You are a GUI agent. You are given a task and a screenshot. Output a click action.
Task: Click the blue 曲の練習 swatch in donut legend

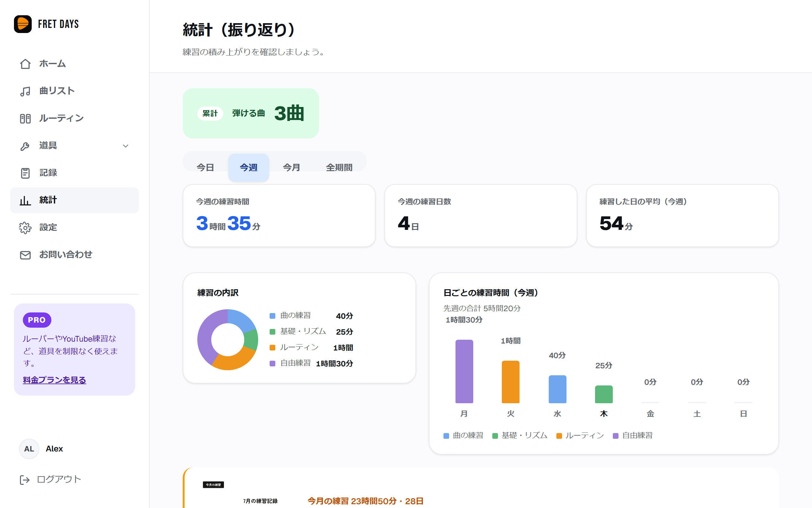click(272, 316)
